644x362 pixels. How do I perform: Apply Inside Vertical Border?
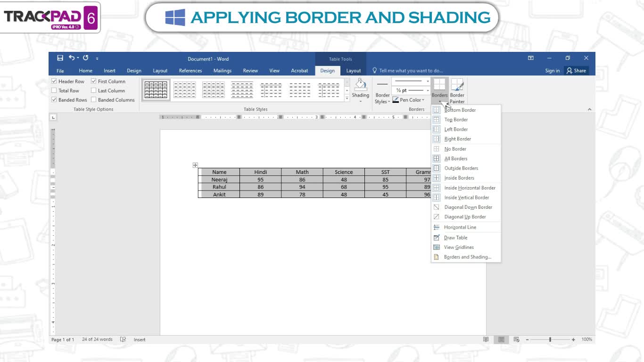(x=466, y=197)
